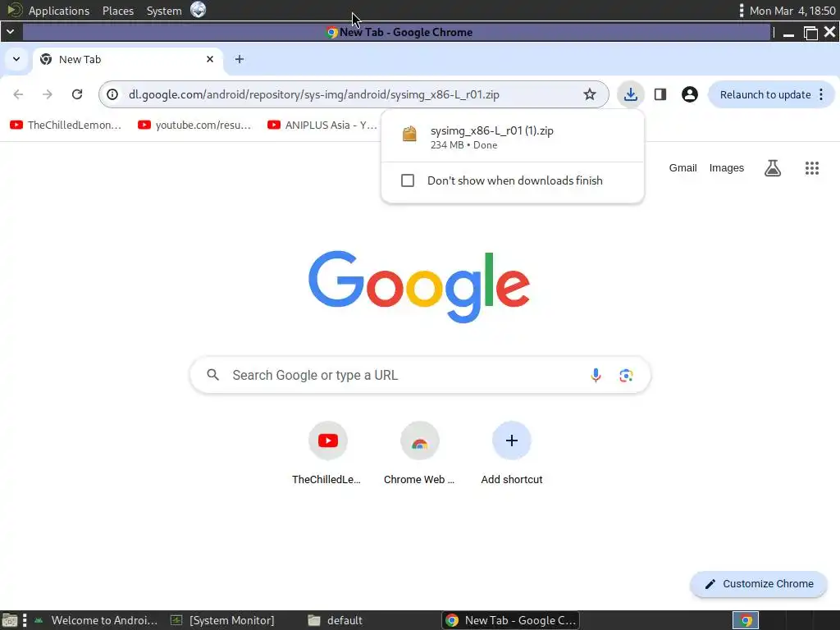This screenshot has height=630, width=840.
Task: Open the youtube.com/resu... bookmark
Action: tap(194, 125)
